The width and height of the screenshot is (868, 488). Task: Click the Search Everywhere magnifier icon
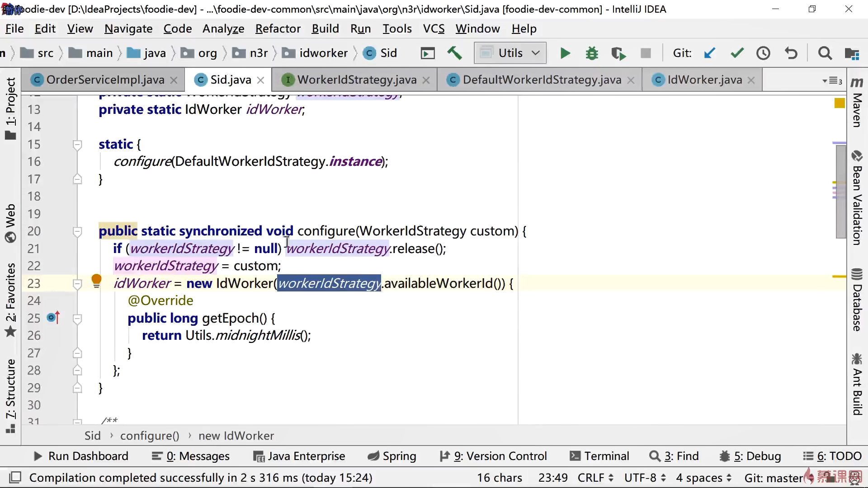coord(825,53)
